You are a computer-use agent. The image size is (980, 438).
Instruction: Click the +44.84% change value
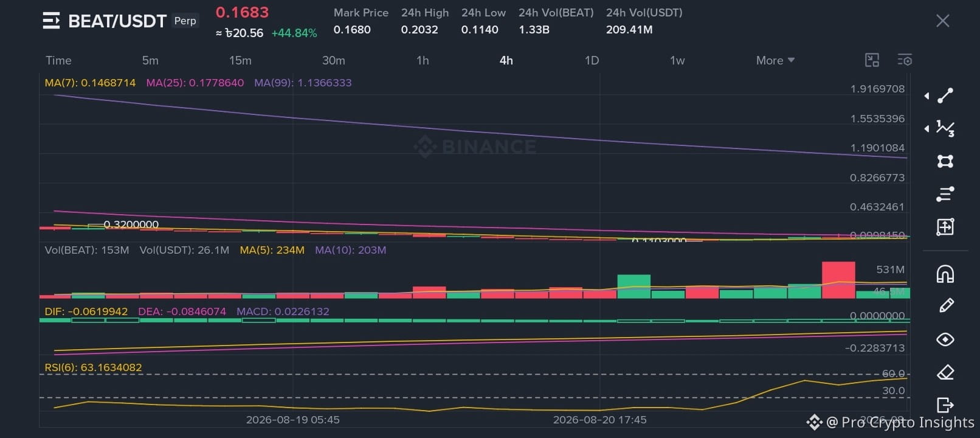point(294,33)
